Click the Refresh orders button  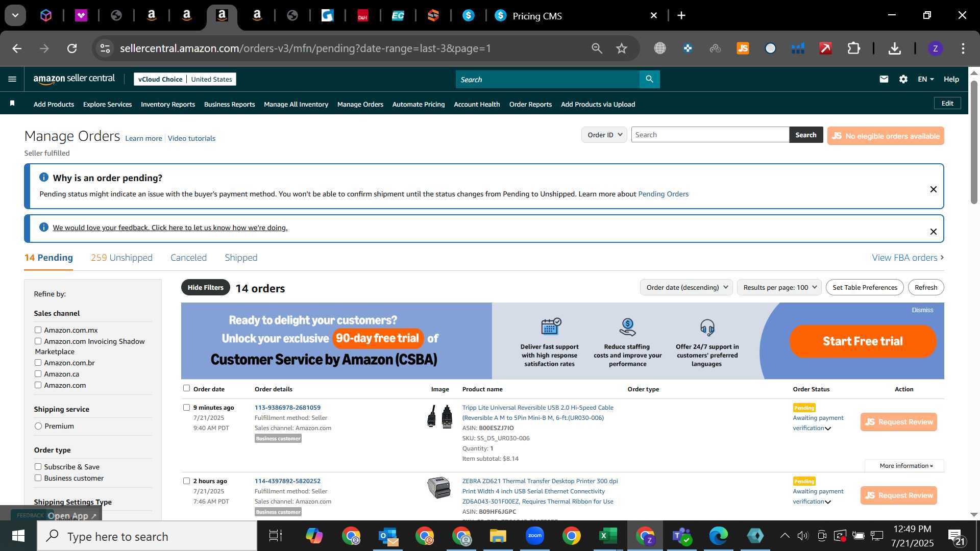click(x=926, y=287)
